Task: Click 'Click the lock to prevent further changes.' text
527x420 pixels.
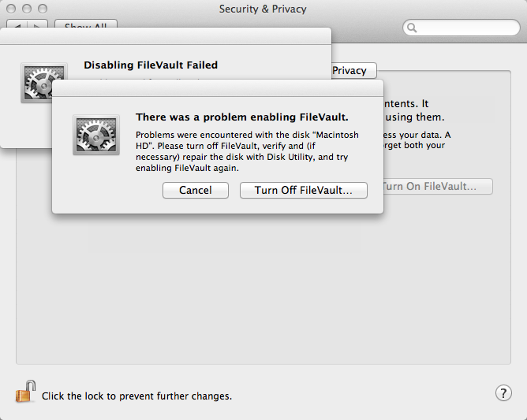Action: pyautogui.click(x=136, y=396)
